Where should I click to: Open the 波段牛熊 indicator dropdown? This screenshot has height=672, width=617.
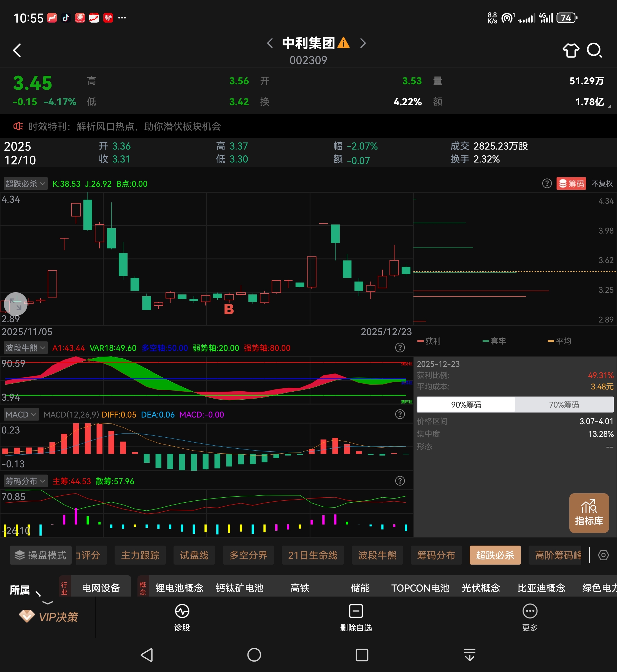coord(25,348)
